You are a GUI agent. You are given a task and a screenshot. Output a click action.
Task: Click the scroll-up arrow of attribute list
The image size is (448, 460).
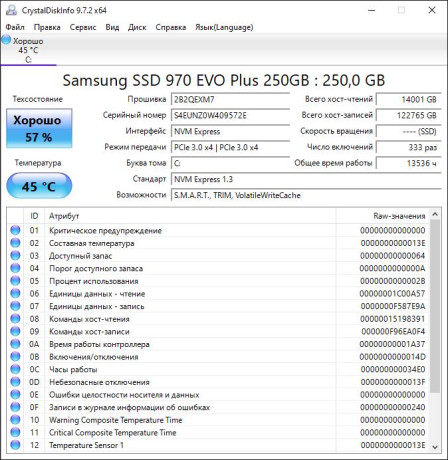[x=435, y=214]
